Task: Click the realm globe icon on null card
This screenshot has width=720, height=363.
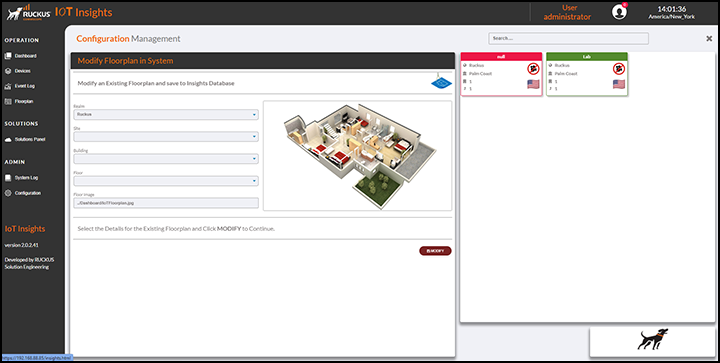Action: click(x=465, y=66)
